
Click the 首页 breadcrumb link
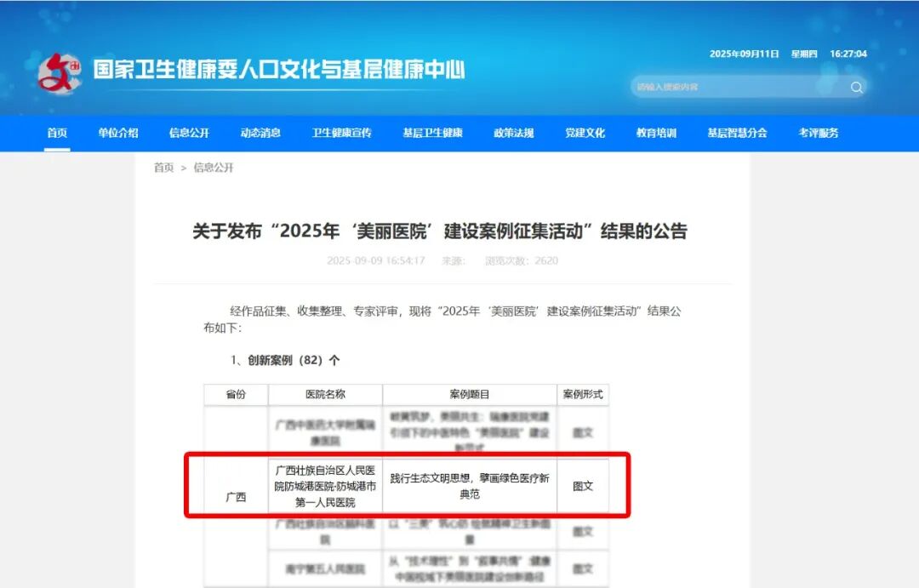[x=163, y=168]
